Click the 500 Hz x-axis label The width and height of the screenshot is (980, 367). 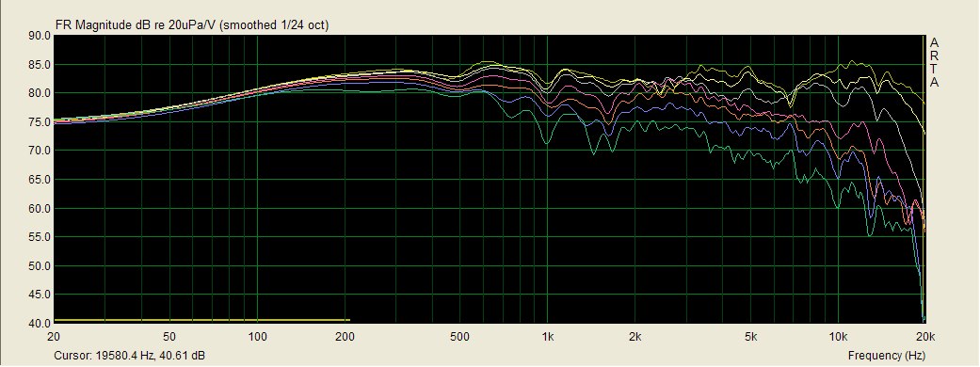(460, 336)
